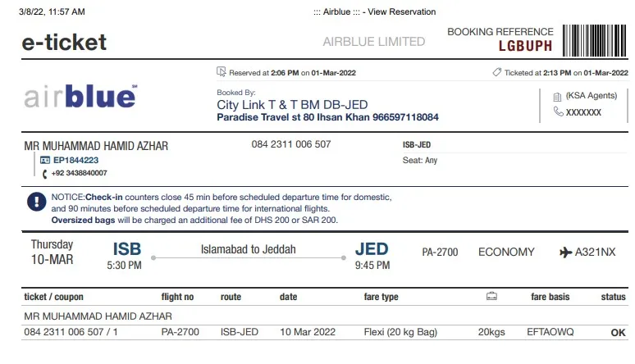The image size is (635, 364).
Task: Click the Check-in bold notice text
Action: coord(103,198)
